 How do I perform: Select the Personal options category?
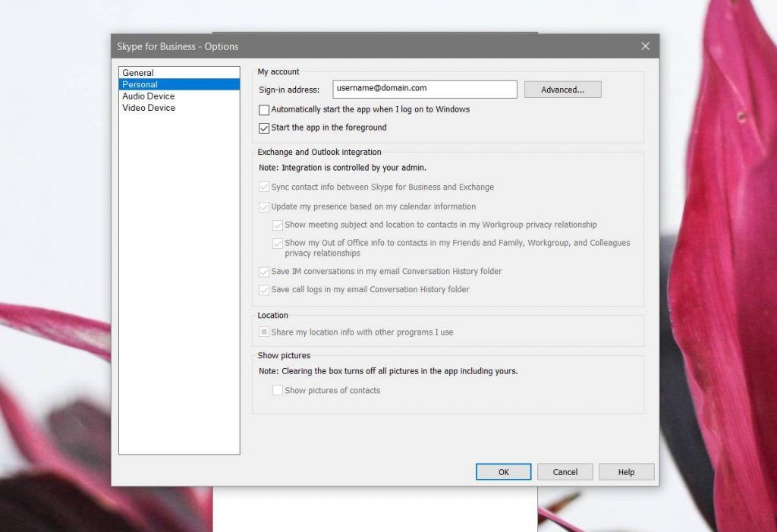(140, 84)
